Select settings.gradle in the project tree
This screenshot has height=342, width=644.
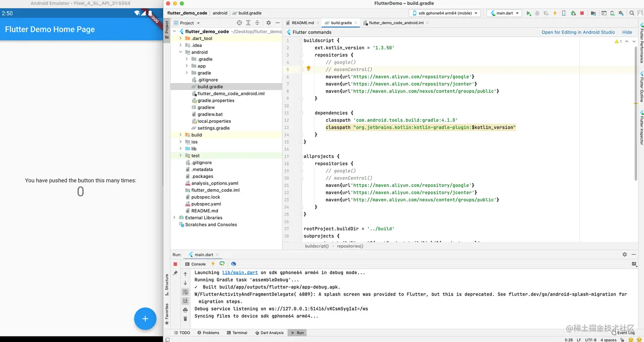(213, 128)
